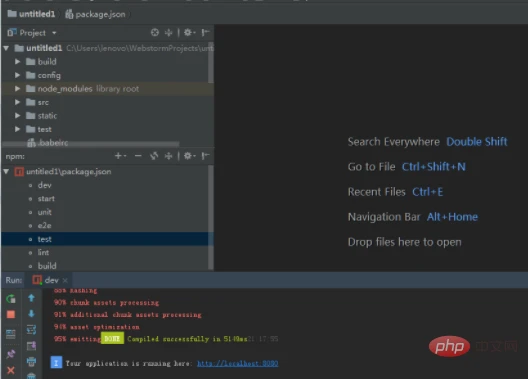Click the scroll-from-source target icon in Project panel

[155, 32]
